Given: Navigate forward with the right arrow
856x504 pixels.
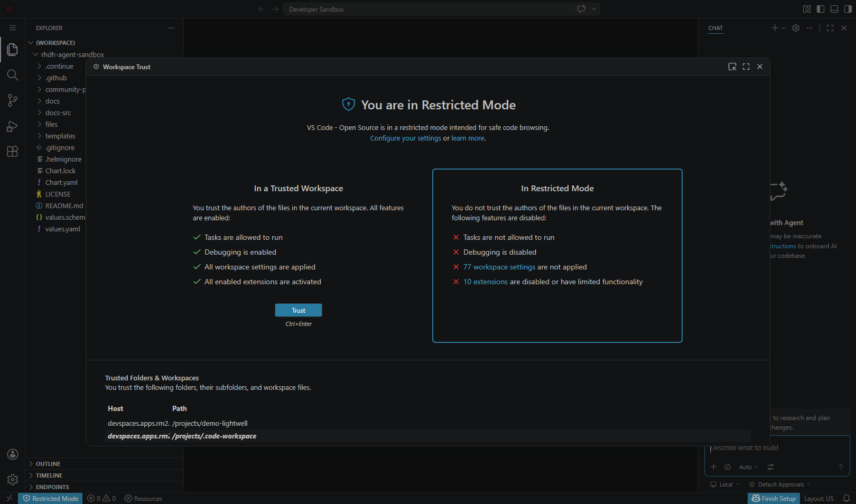Looking at the screenshot, I should coord(275,9).
